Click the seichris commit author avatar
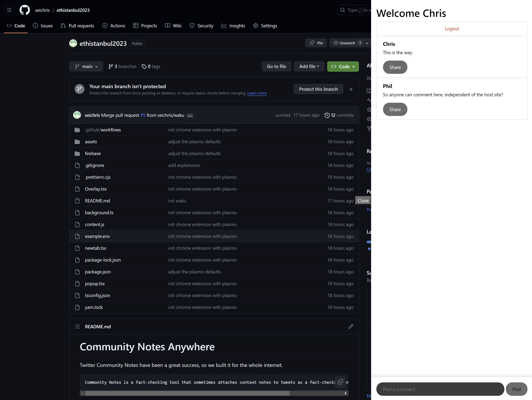This screenshot has height=400, width=532. tap(77, 115)
